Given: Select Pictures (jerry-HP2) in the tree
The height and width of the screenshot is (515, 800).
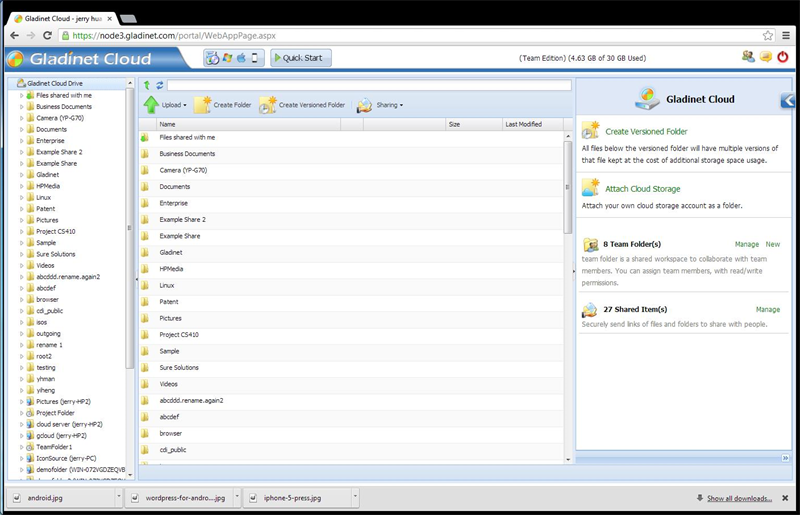Looking at the screenshot, I should click(63, 402).
